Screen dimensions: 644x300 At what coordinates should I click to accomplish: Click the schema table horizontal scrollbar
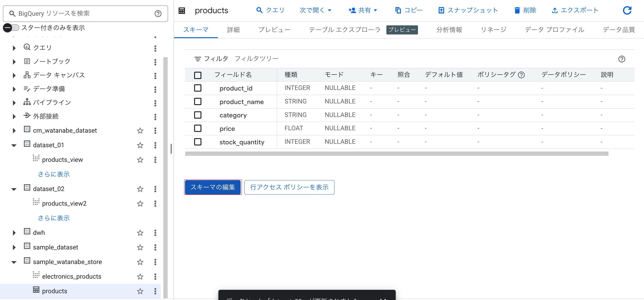coord(397,154)
